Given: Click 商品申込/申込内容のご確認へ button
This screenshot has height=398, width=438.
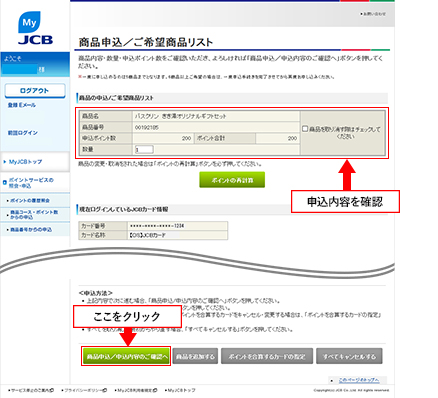Looking at the screenshot, I should pyautogui.click(x=126, y=356).
